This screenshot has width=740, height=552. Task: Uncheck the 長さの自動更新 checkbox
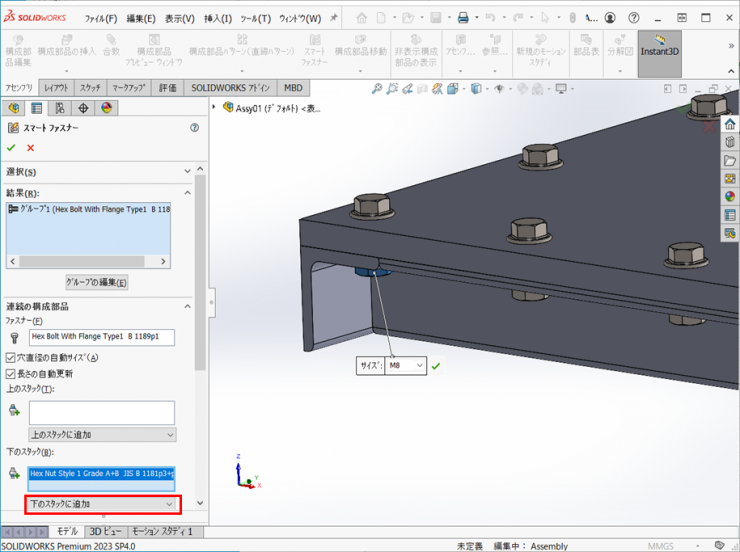point(11,373)
